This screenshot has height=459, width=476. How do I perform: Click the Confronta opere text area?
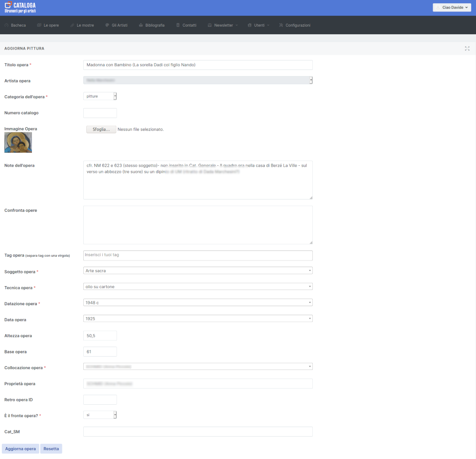point(198,225)
